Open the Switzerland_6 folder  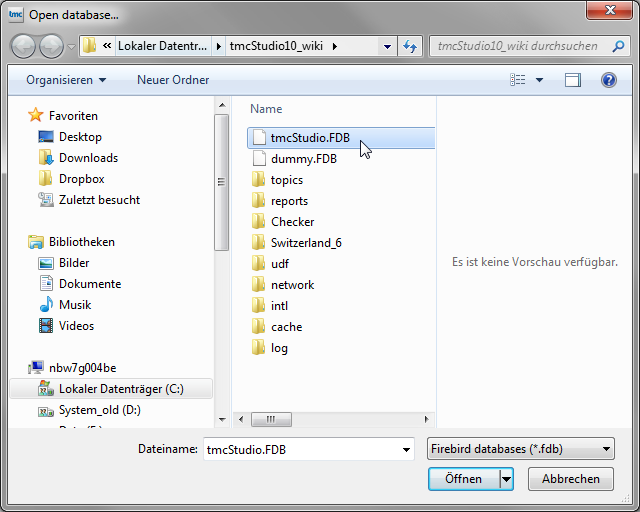306,243
